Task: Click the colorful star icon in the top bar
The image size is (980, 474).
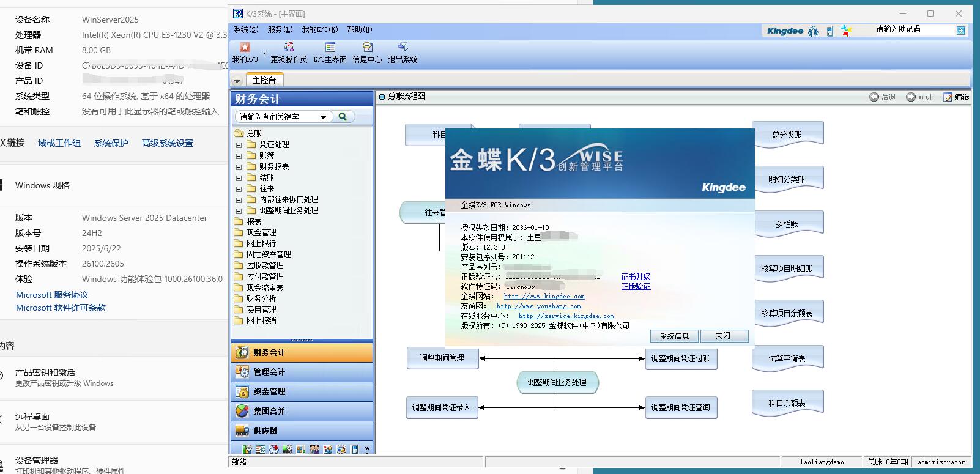Action: coord(846,31)
